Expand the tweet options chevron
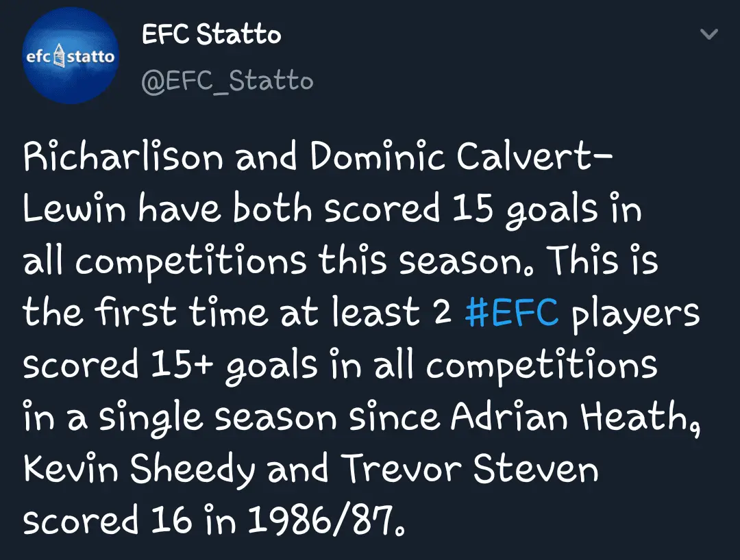This screenshot has width=740, height=560. 708,34
